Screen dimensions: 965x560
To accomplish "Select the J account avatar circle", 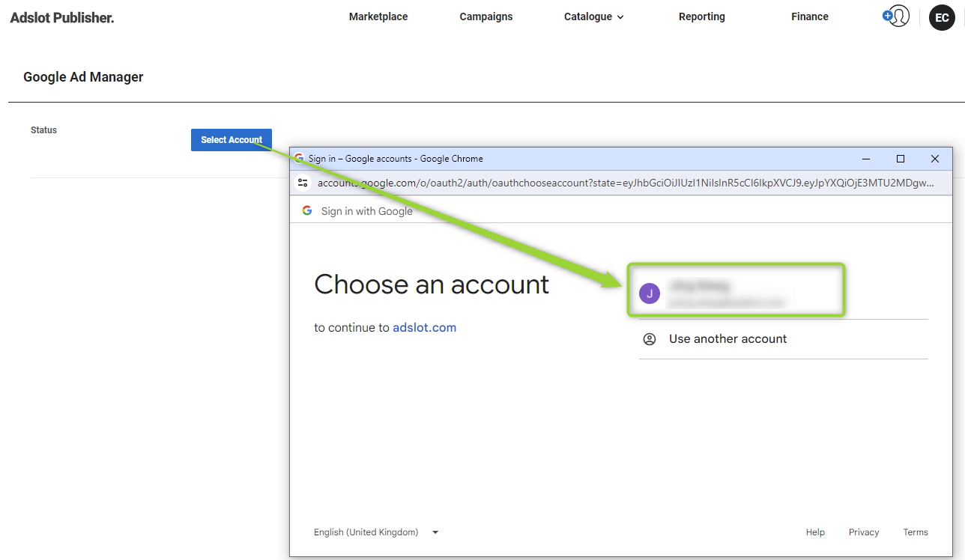I will pos(649,293).
